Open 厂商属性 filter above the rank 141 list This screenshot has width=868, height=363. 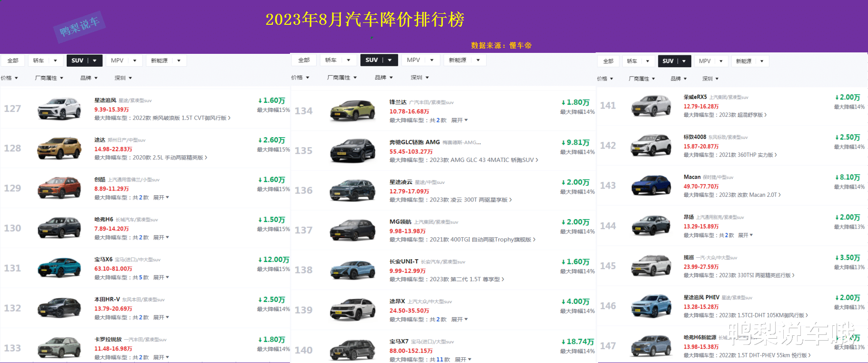point(642,79)
